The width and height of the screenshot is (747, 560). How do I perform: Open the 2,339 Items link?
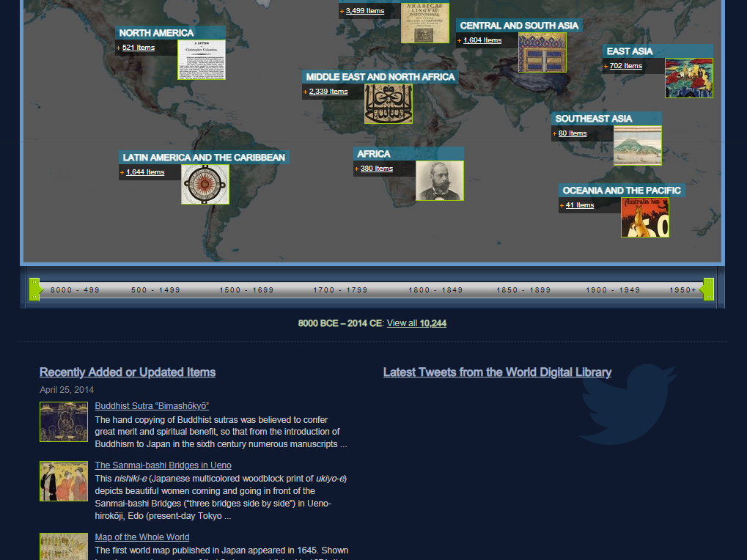point(328,92)
